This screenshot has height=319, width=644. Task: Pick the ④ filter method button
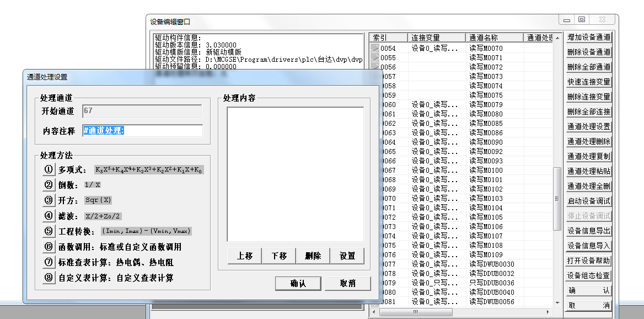coord(49,216)
